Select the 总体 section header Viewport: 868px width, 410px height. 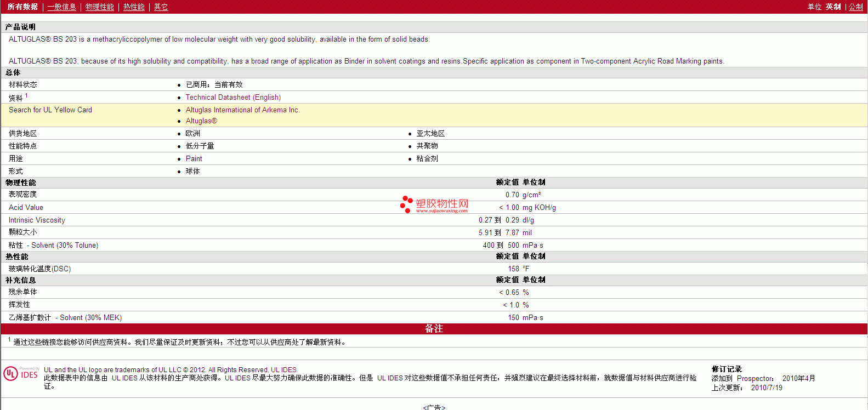(x=13, y=72)
